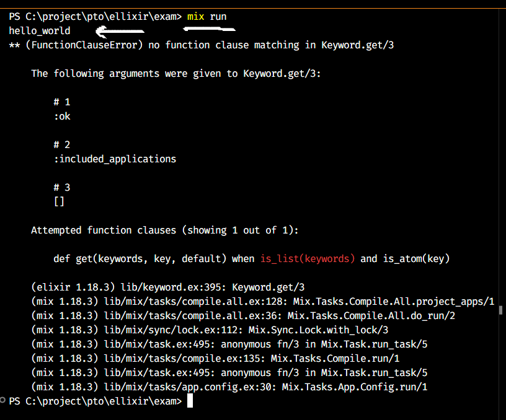Click "Mix.Tasks.App.Config.run/1" function name
The image size is (506, 420).
(x=355, y=387)
